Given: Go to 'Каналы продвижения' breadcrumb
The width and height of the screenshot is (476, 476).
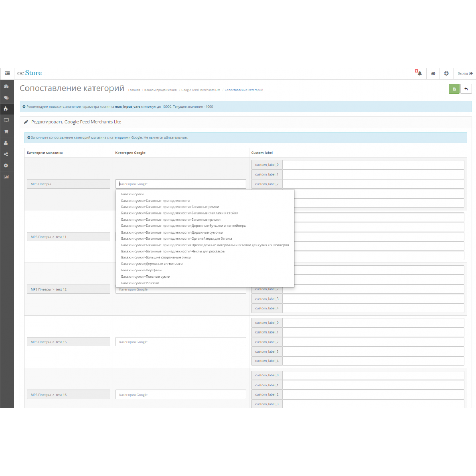Looking at the screenshot, I should coord(160,90).
